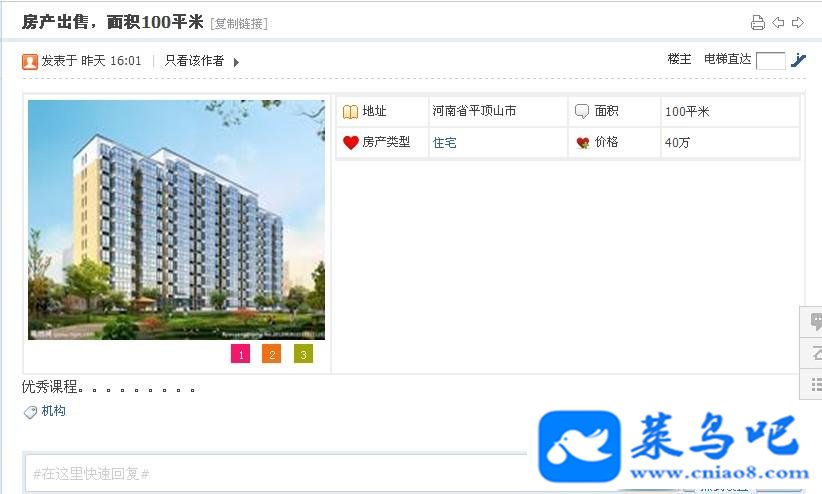Click the tag icon next to 机构
The width and height of the screenshot is (822, 494).
point(30,412)
